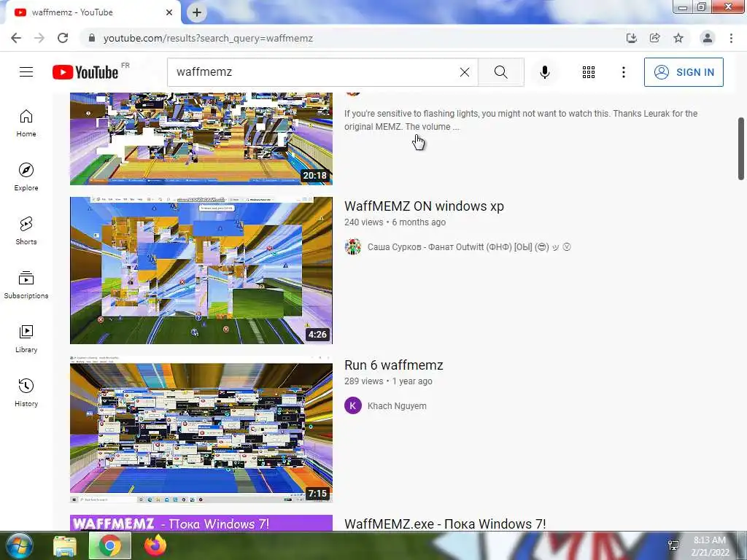Open the Run 6 waffmemz thumbnail

coord(201,429)
